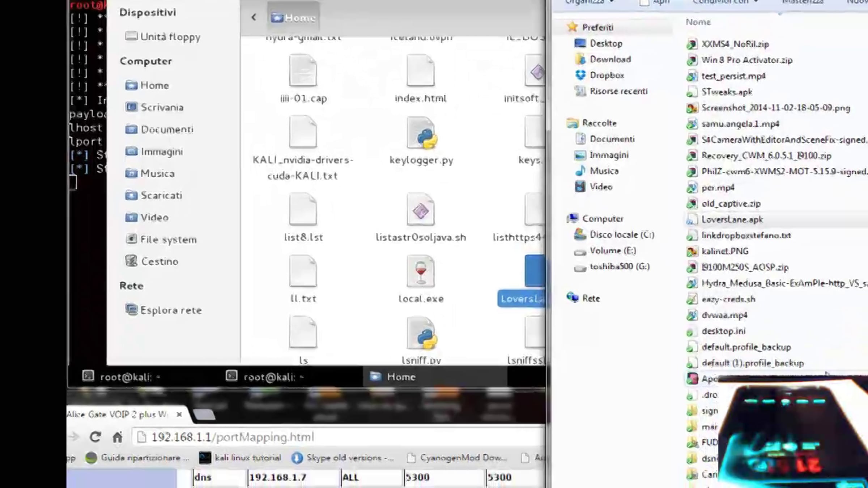Expand Disco locale (C:) drive
The width and height of the screenshot is (868, 488).
[x=622, y=235]
